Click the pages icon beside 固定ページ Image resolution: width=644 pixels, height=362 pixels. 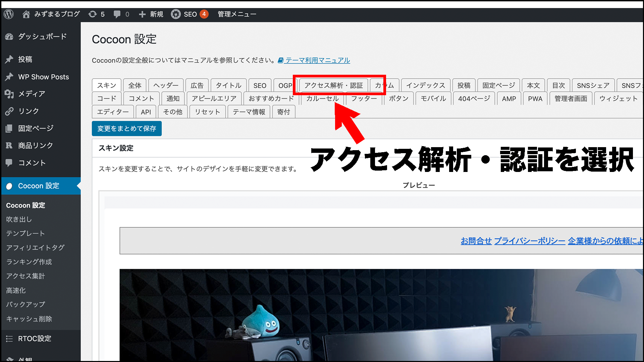[9, 128]
